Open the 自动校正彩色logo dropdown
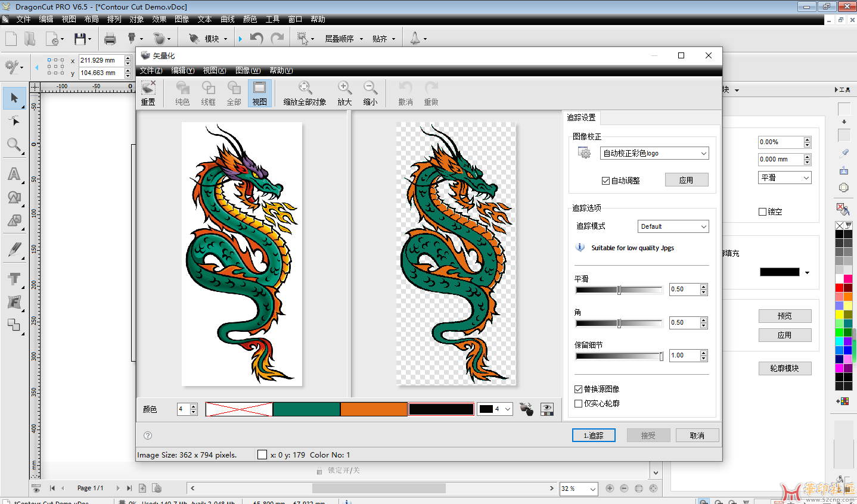 pos(654,153)
